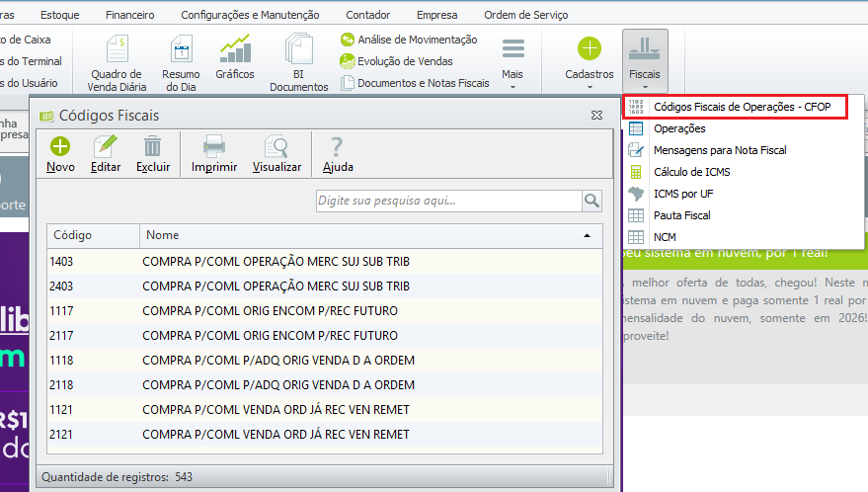Select the row with code 2121

[325, 435]
